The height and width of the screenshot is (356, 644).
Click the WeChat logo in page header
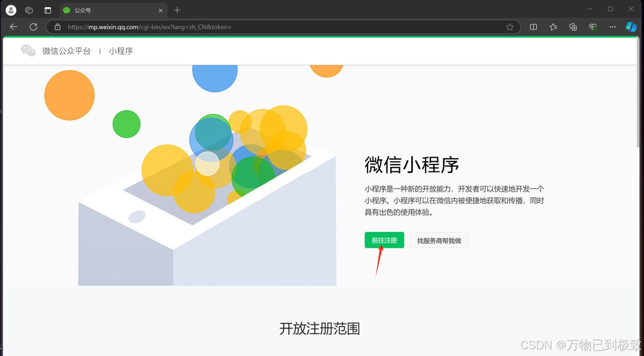28,50
